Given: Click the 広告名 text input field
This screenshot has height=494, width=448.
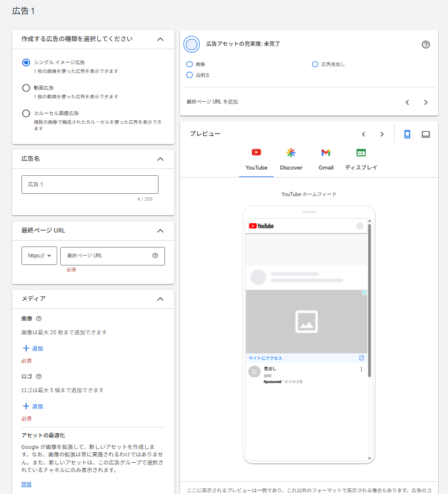Looking at the screenshot, I should coord(90,185).
